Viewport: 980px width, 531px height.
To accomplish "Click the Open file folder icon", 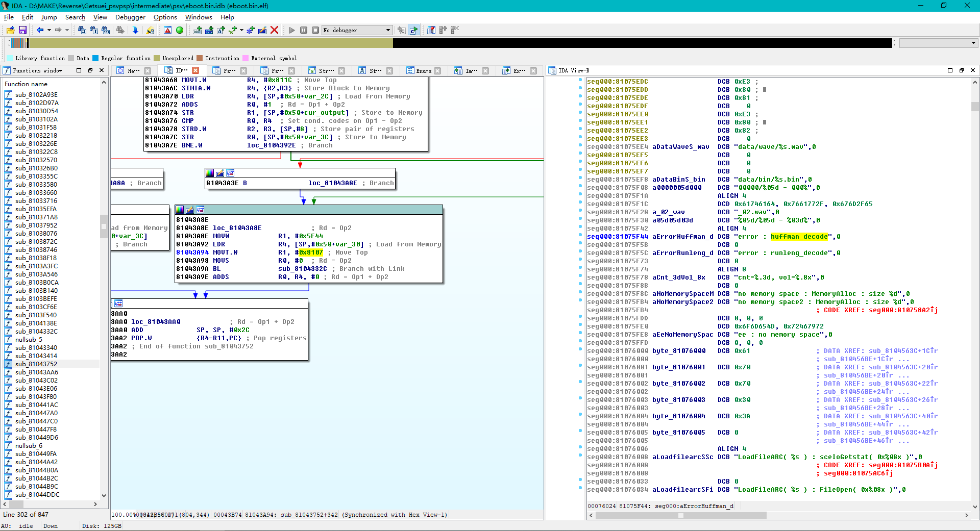I will pyautogui.click(x=11, y=30).
